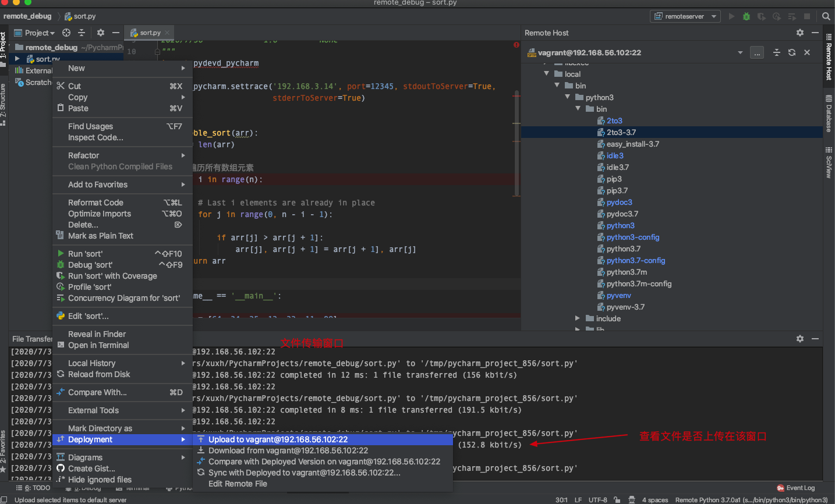Choose Open in Terminal
This screenshot has width=835, height=504.
pos(122,345)
